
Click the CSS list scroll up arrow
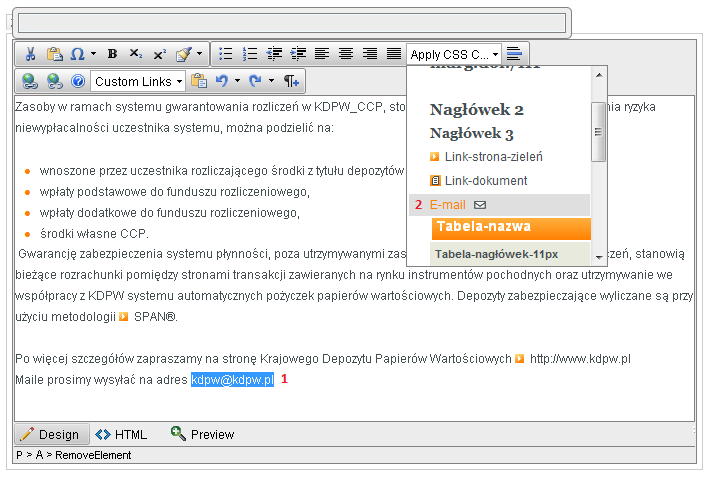(x=599, y=75)
